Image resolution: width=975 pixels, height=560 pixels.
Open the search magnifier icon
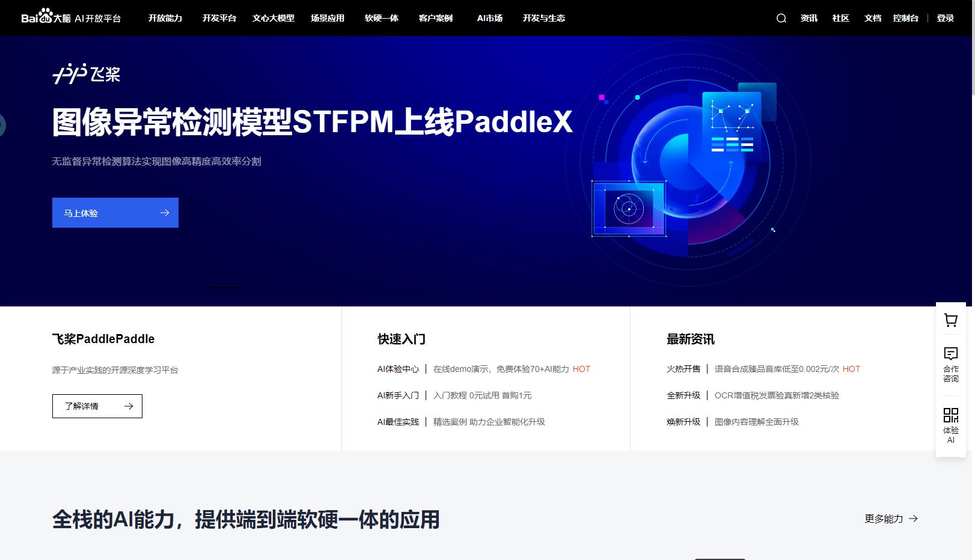click(780, 18)
